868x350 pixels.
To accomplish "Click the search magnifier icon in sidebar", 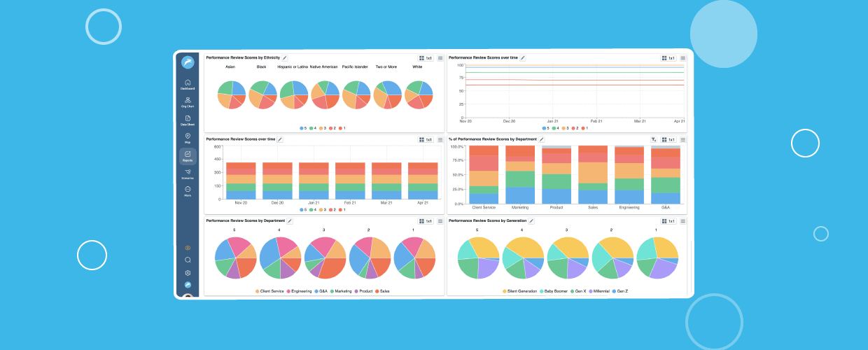I will (188, 260).
